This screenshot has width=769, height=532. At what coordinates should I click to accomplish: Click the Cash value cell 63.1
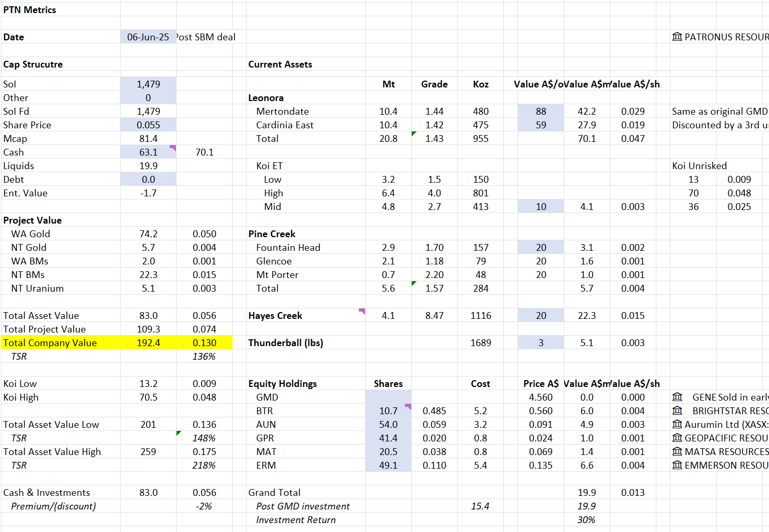[148, 152]
